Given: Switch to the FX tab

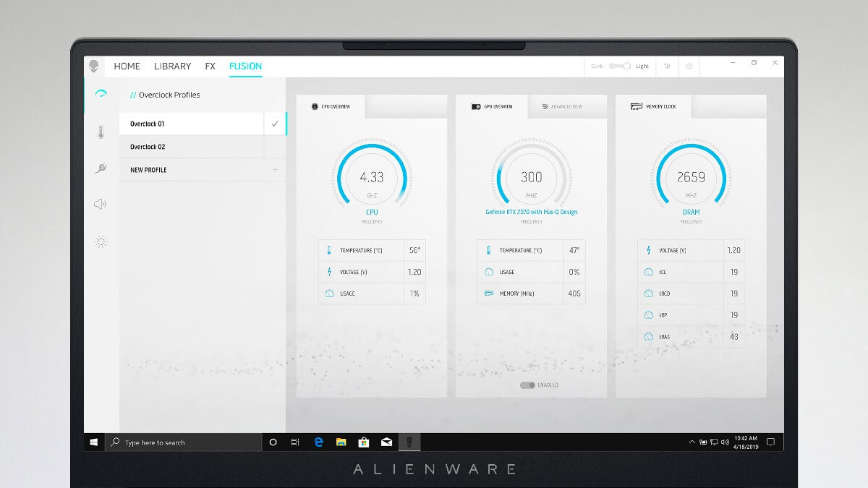Looking at the screenshot, I should coord(210,67).
